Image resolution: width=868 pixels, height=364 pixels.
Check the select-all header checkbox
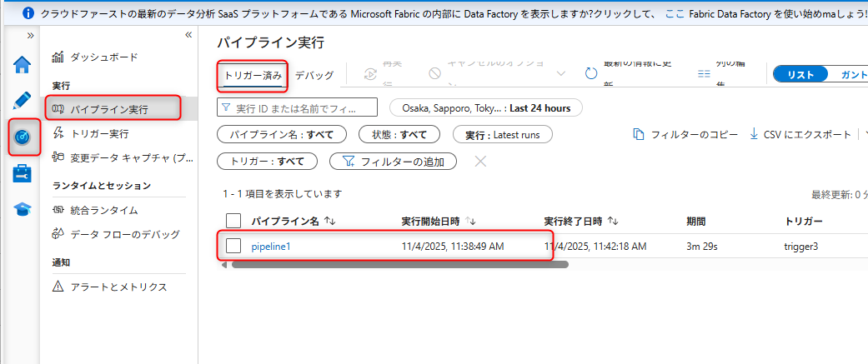tap(234, 221)
